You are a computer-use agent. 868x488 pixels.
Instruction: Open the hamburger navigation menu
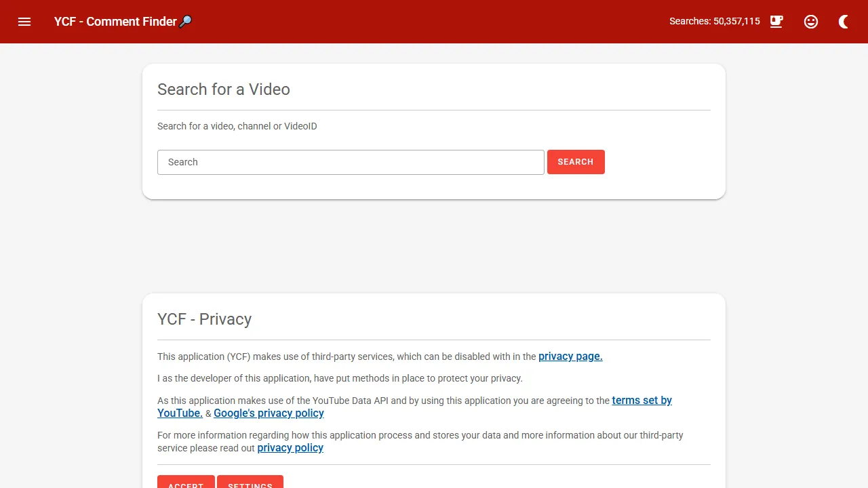[24, 21]
